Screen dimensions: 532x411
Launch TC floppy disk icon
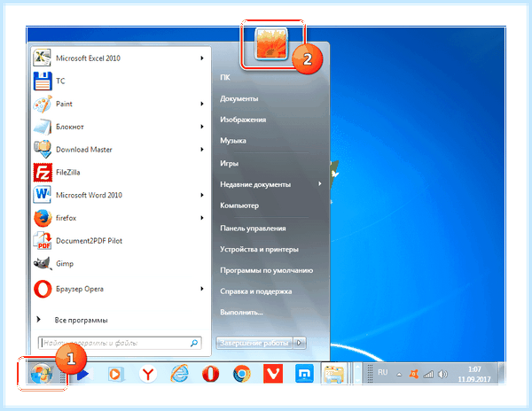coord(43,81)
